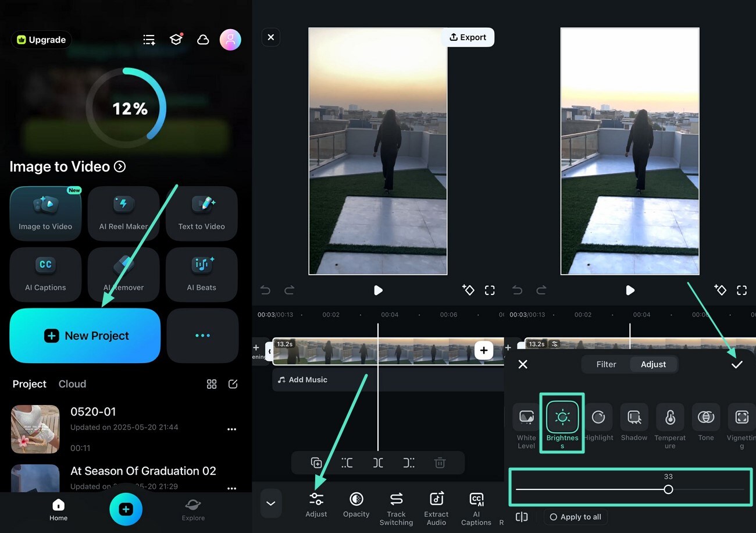
Task: Select the White Level adjustment
Action: pyautogui.click(x=526, y=427)
